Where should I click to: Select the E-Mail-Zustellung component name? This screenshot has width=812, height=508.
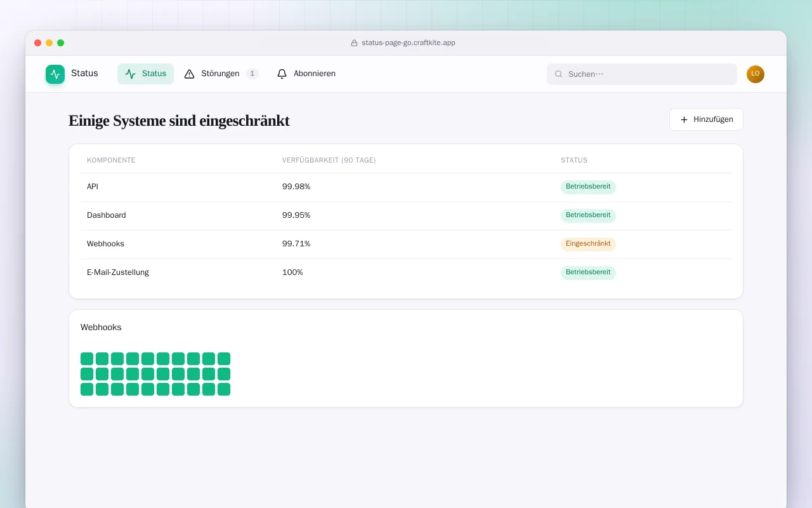tap(118, 272)
